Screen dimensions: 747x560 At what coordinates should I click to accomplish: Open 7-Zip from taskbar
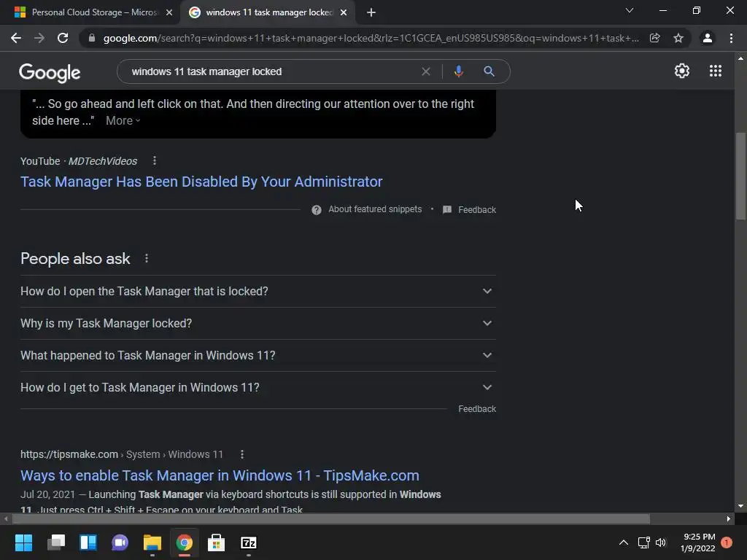pyautogui.click(x=249, y=542)
